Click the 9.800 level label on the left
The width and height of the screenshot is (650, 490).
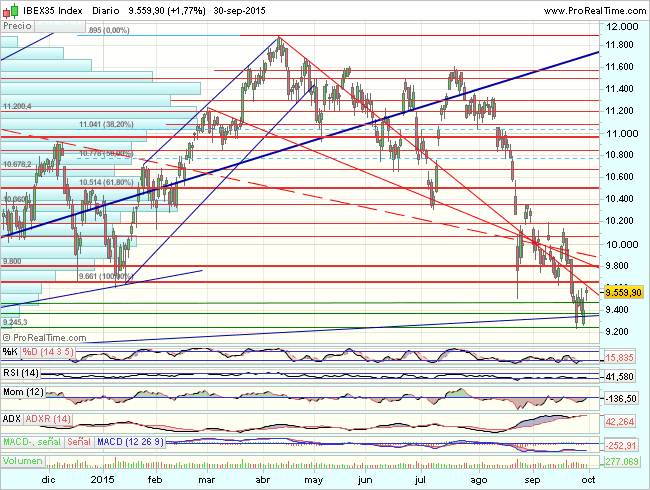(12, 261)
